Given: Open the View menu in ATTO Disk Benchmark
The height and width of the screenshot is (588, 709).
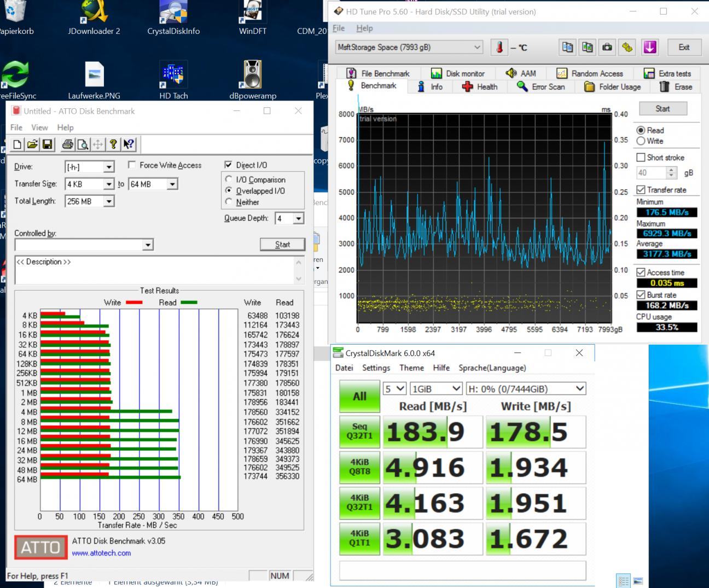Looking at the screenshot, I should pyautogui.click(x=39, y=127).
